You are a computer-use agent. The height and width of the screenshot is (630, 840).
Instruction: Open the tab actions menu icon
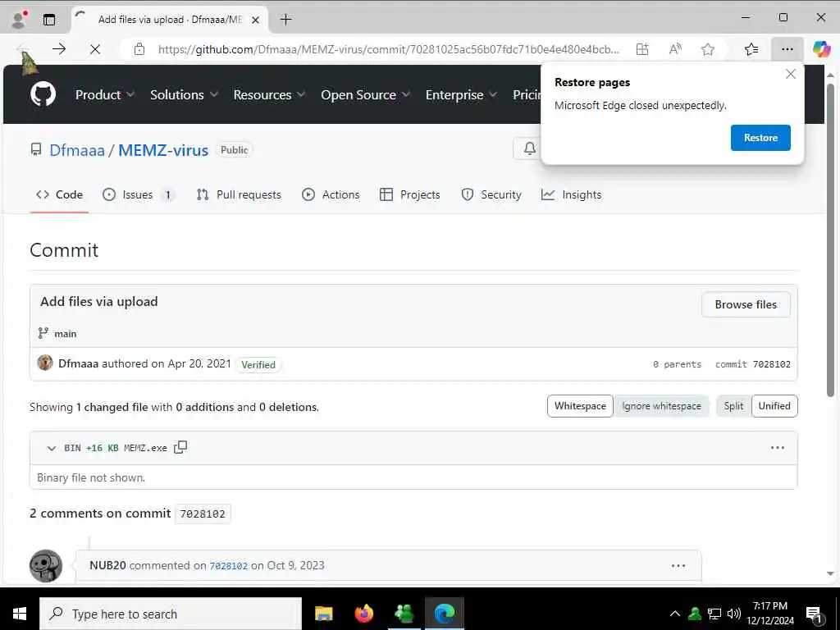(x=49, y=20)
